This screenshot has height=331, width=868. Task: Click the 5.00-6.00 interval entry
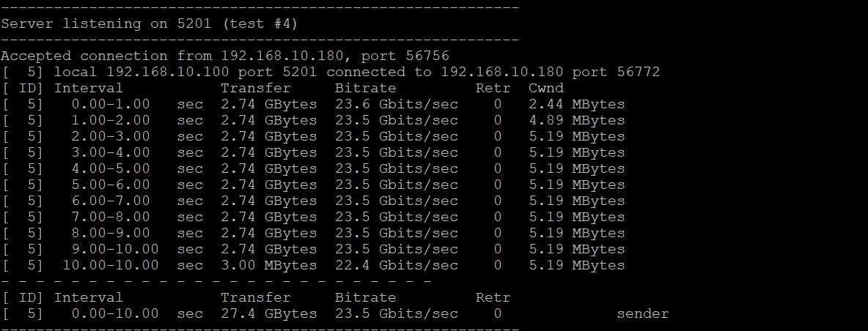tap(110, 185)
